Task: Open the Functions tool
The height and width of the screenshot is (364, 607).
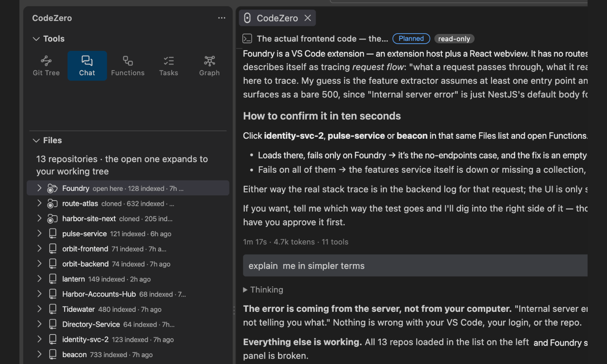Action: [128, 66]
